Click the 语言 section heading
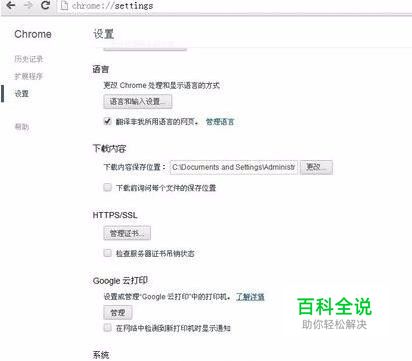The width and height of the screenshot is (412, 361). [x=101, y=69]
